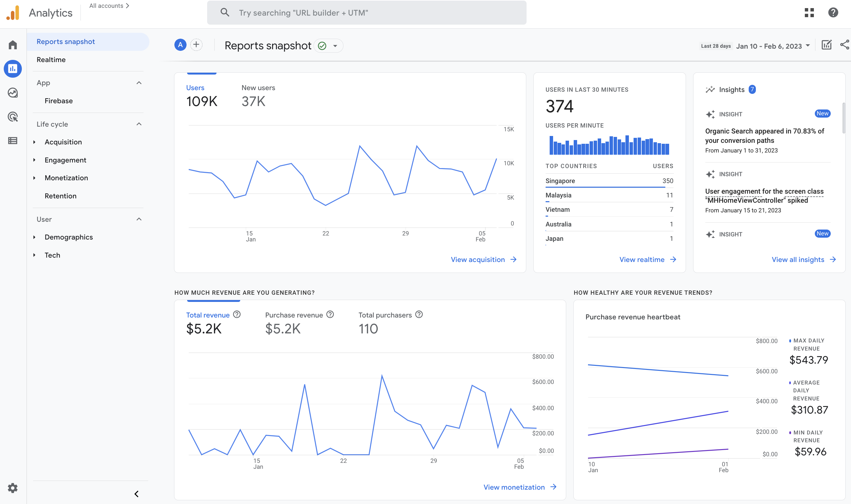Click the Insights panel scrollbar
Screen dimensions: 851x504
844,118
